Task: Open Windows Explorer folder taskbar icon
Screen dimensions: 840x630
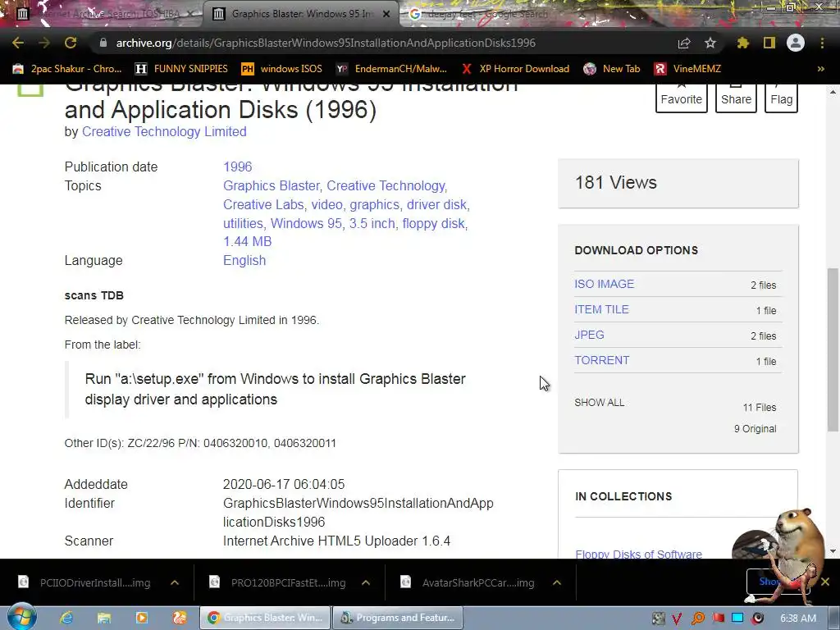Action: click(x=104, y=618)
